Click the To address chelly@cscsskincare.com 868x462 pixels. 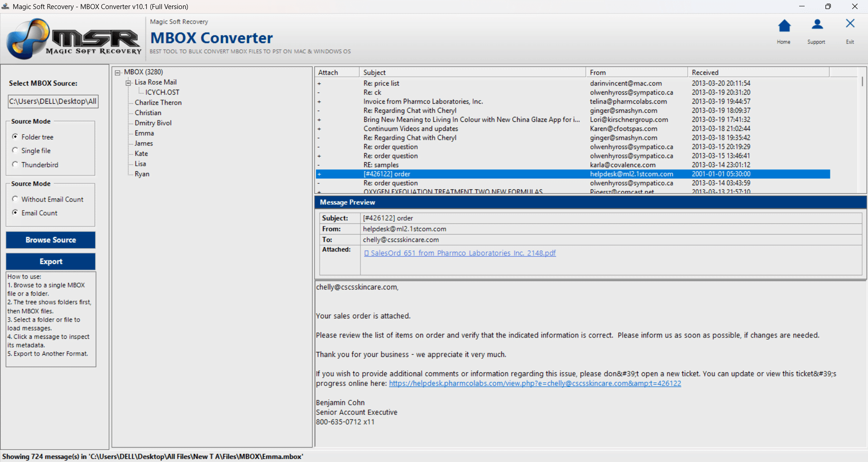tap(401, 240)
